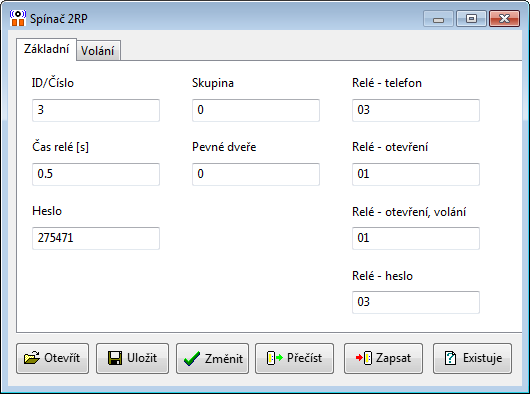The width and height of the screenshot is (530, 394).
Task: Click the green checkmark icon on Změnit
Action: click(192, 359)
